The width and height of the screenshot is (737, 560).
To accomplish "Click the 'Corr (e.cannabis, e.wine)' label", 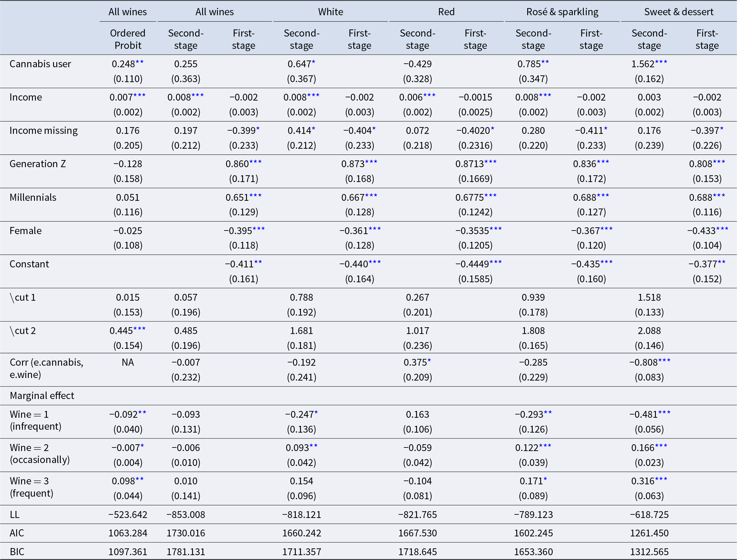I will point(46,368).
